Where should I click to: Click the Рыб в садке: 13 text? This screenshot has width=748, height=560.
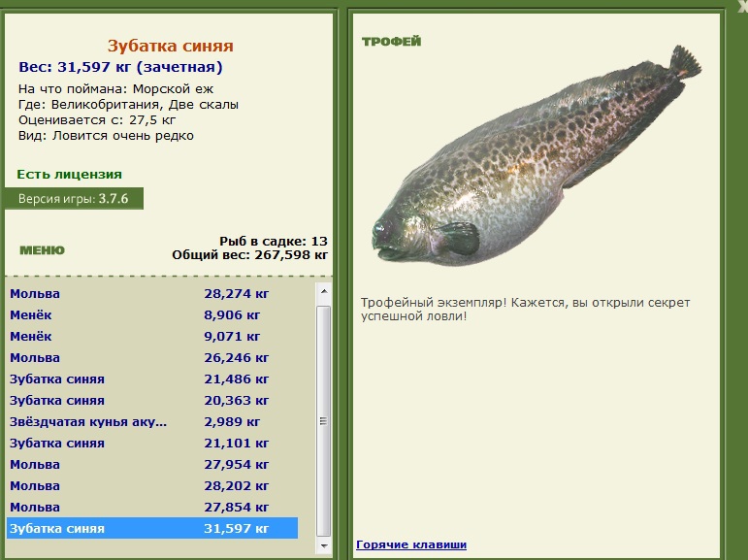click(274, 241)
